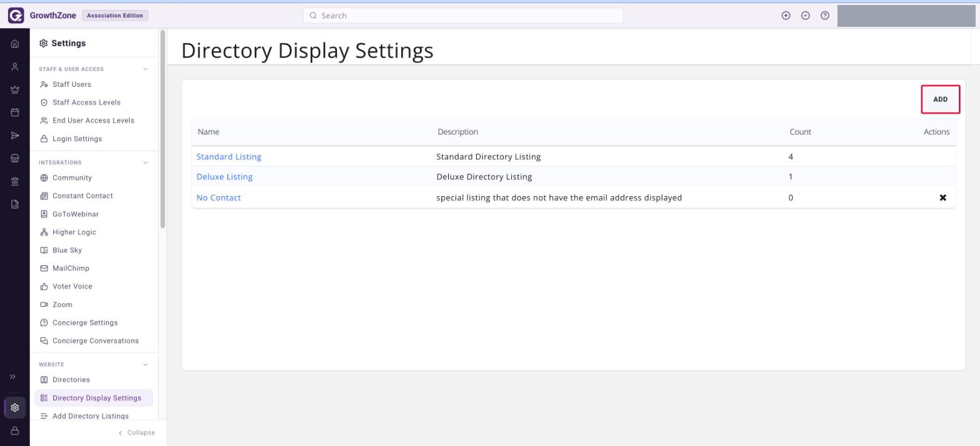Image resolution: width=980 pixels, height=446 pixels.
Task: Collapse the Staff & User Access section
Action: (x=146, y=69)
